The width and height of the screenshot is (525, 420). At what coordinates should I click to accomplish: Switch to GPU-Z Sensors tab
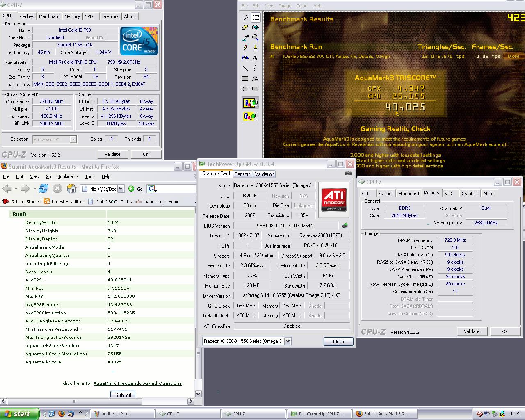click(242, 174)
